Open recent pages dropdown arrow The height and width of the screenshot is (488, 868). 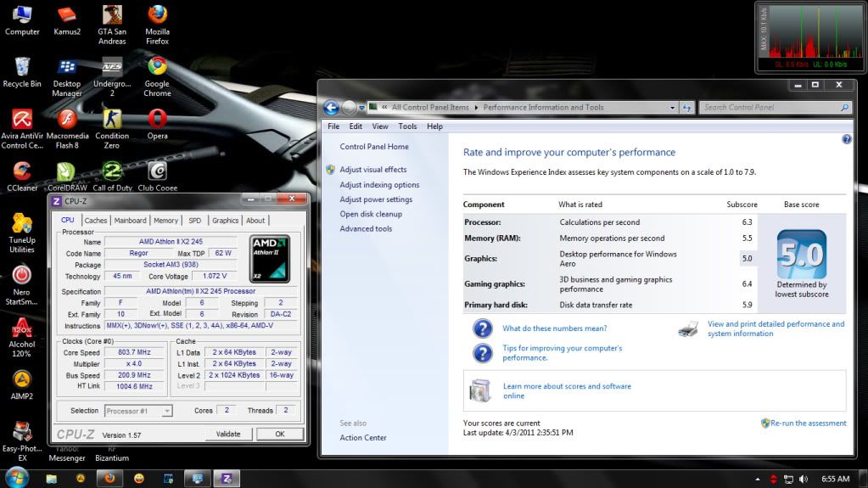click(361, 108)
